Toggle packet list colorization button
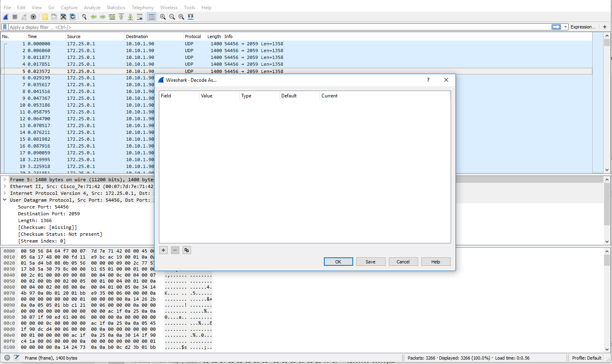Viewport: 612px width, 364px height. tap(151, 17)
